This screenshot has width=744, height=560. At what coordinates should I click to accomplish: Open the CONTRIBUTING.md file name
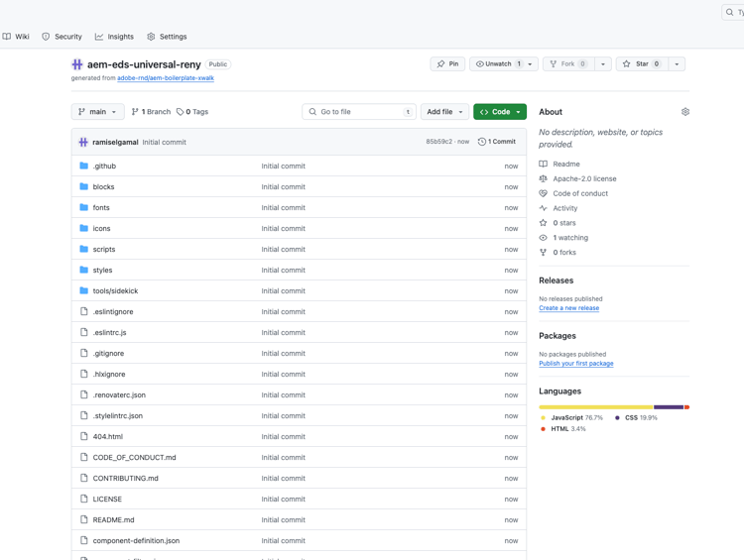tap(125, 479)
